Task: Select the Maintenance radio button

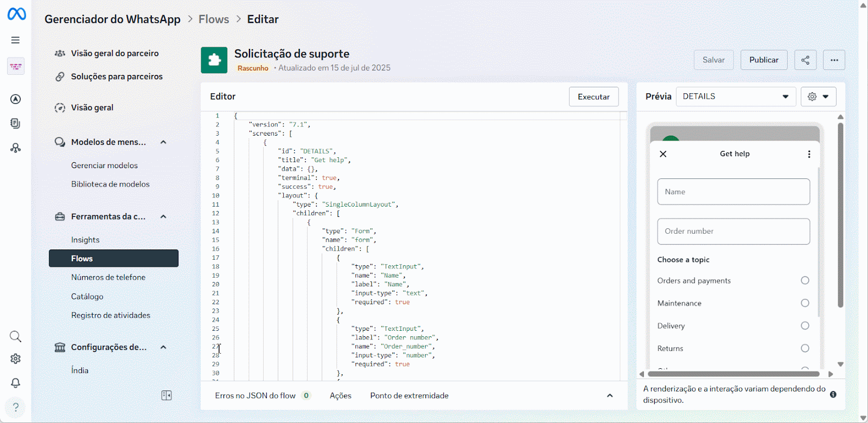Action: coord(805,303)
